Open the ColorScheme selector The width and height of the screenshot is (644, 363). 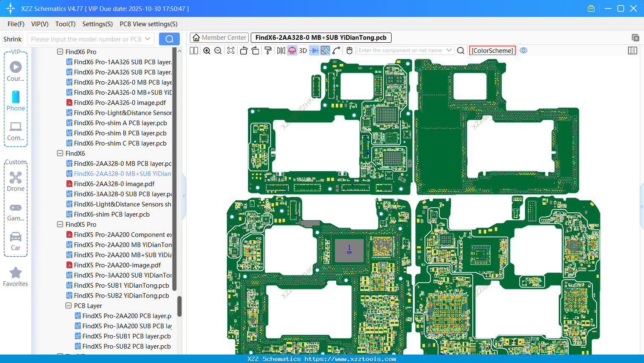tap(492, 50)
